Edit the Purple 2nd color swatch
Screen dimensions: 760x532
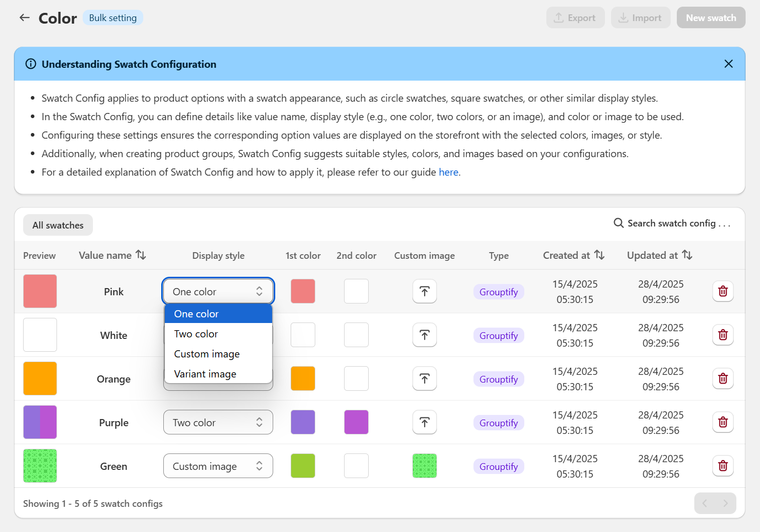(x=356, y=423)
